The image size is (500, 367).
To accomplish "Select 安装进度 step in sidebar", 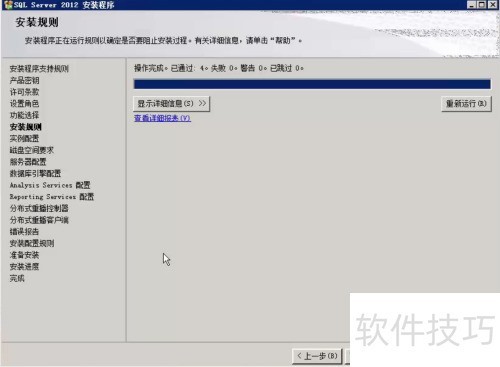I will pos(24,267).
